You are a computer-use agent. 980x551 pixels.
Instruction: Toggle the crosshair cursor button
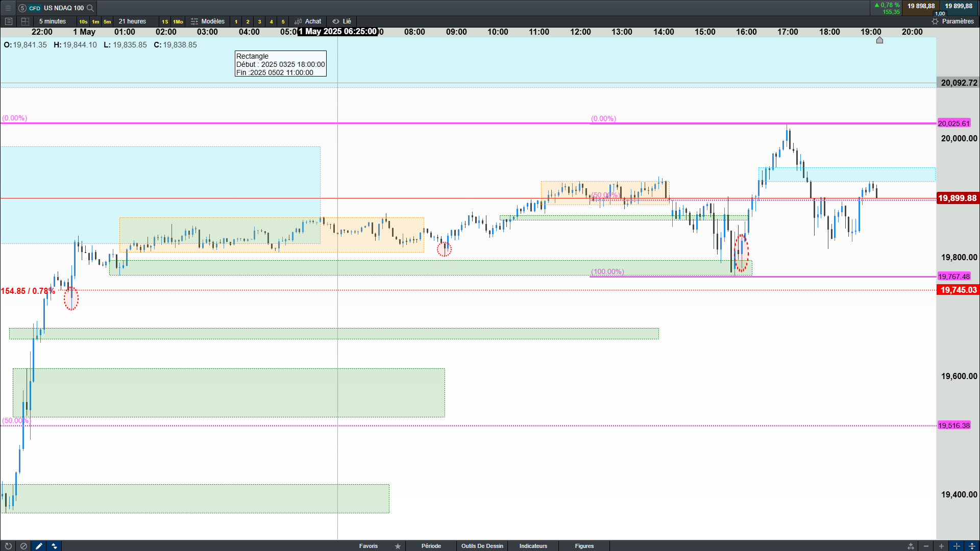(x=957, y=546)
